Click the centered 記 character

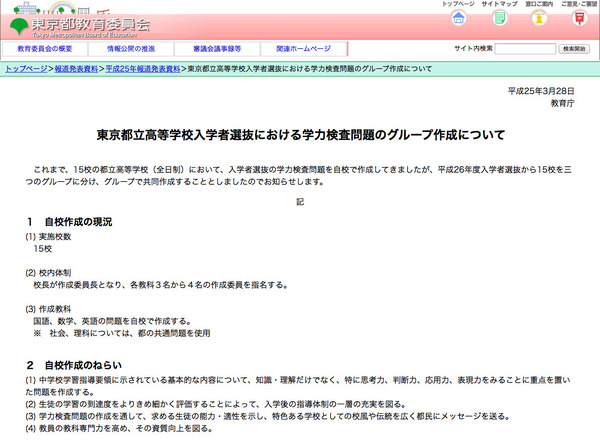click(x=300, y=202)
